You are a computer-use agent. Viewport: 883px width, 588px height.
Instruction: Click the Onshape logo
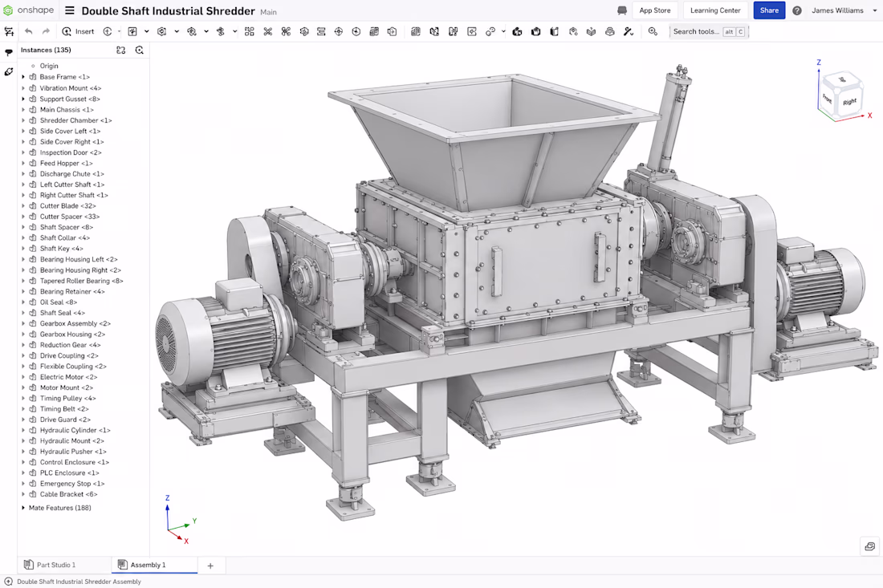pos(28,10)
